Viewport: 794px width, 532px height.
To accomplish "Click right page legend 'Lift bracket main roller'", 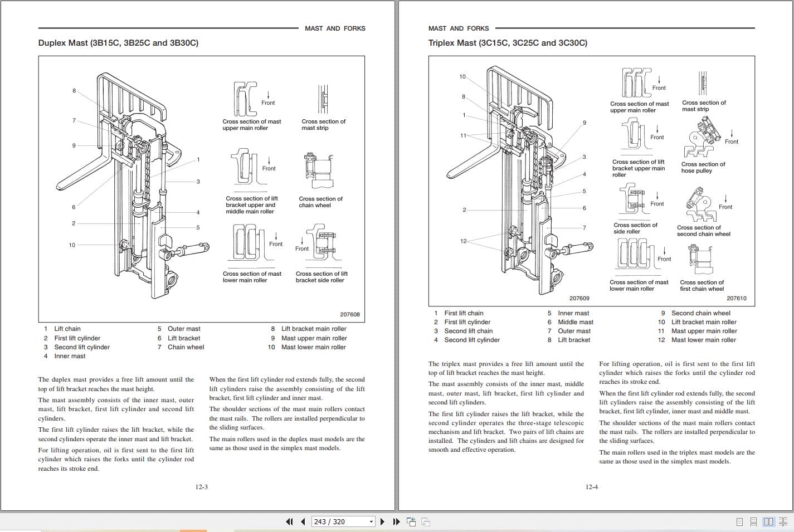I will coord(704,322).
